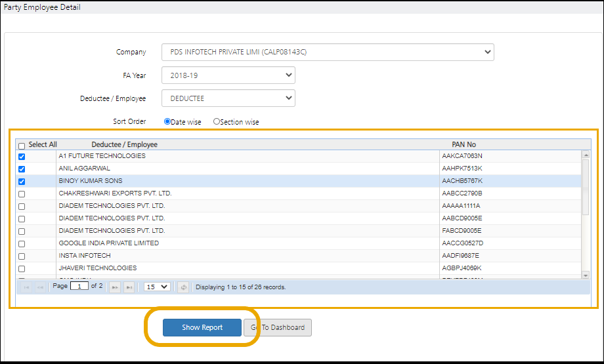Check the DIADEM row with PAN AAAAA1111A
The image size is (604, 364).
pos(22,206)
